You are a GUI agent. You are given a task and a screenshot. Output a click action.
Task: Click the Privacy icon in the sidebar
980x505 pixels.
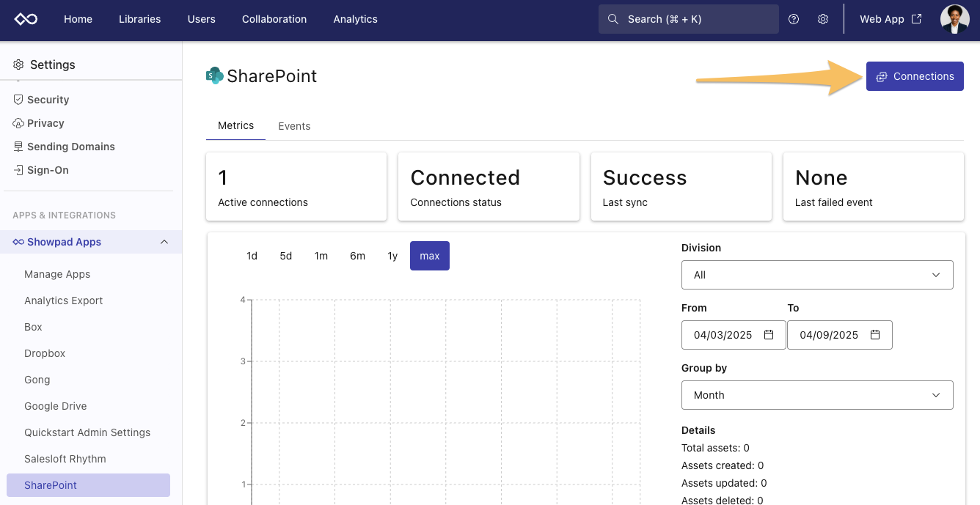point(17,122)
